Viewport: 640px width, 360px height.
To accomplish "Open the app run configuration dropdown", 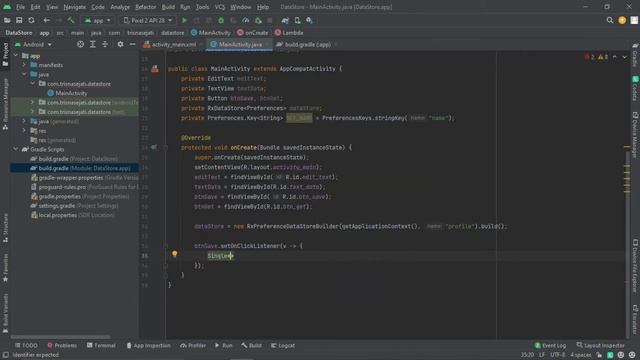I will coord(97,20).
